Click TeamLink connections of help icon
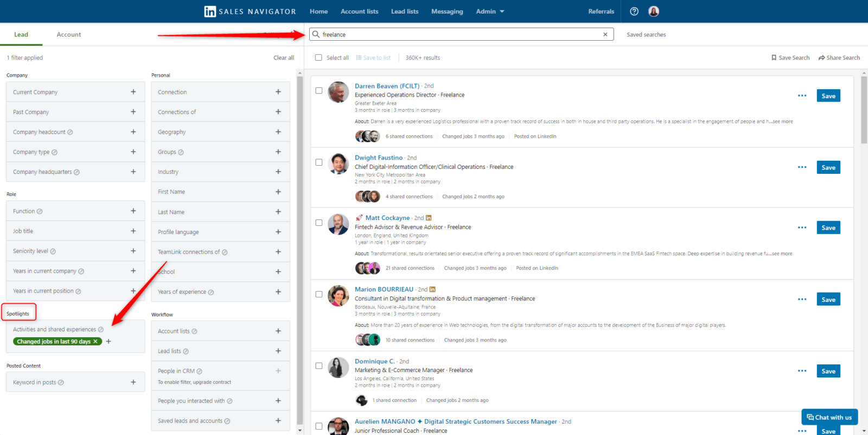The width and height of the screenshot is (868, 435). pos(225,252)
